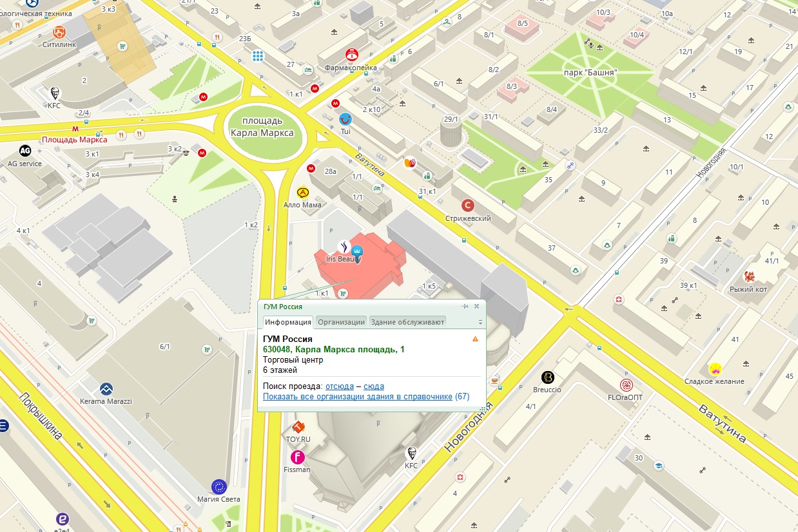The width and height of the screenshot is (798, 532).
Task: Open Показать все организации здания в справочнике
Action: [358, 396]
